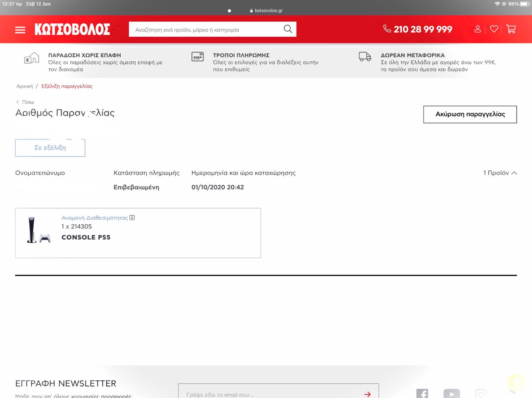532x398 pixels.
Task: Click the PS5 console thumbnail
Action: (39, 230)
